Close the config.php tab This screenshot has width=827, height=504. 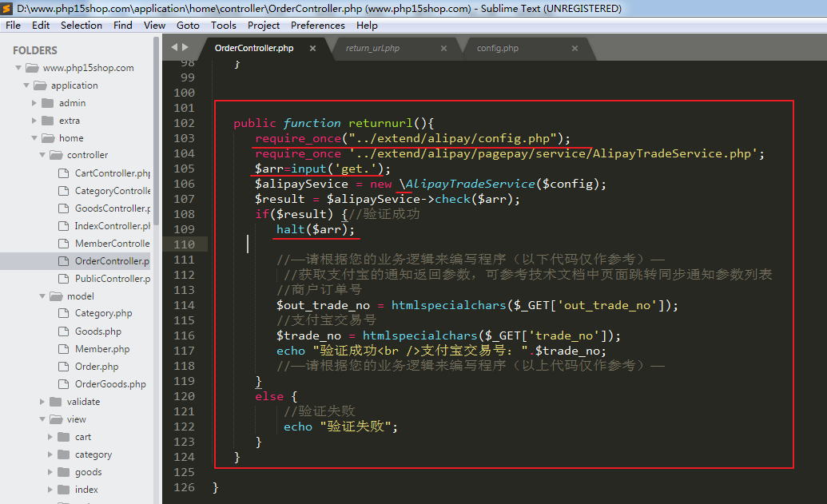click(x=575, y=49)
